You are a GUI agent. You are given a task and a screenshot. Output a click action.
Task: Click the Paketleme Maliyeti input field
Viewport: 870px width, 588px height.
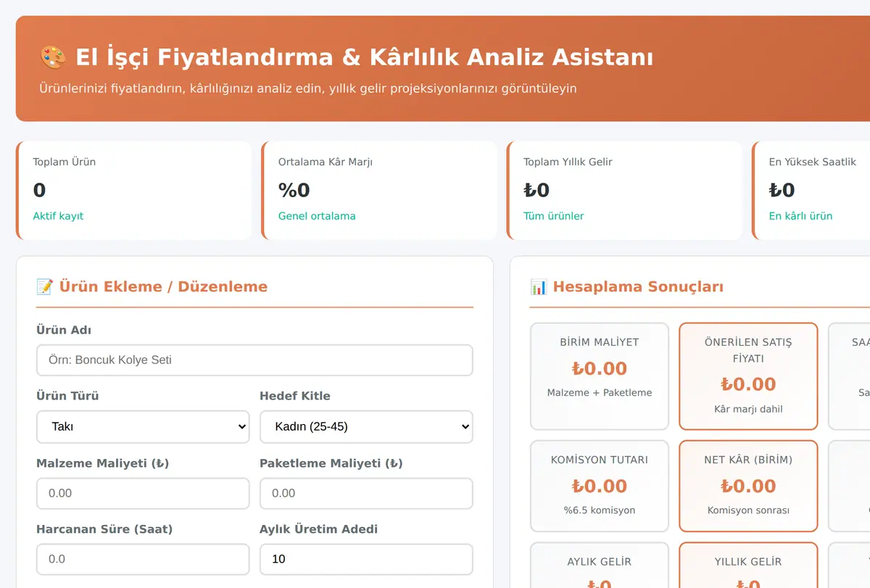[366, 493]
